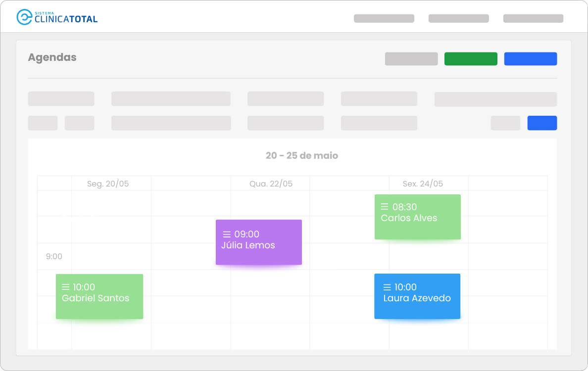Select the Gabriel Santos 10:00 appointment card
The image size is (588, 371).
coord(99,296)
